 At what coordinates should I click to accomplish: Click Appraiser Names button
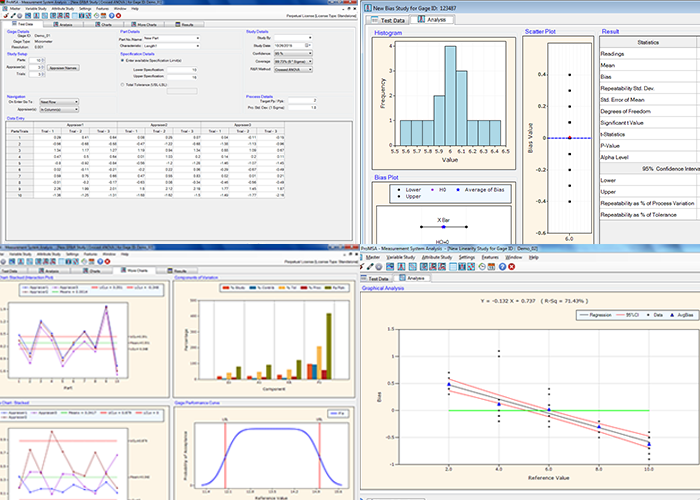point(63,68)
